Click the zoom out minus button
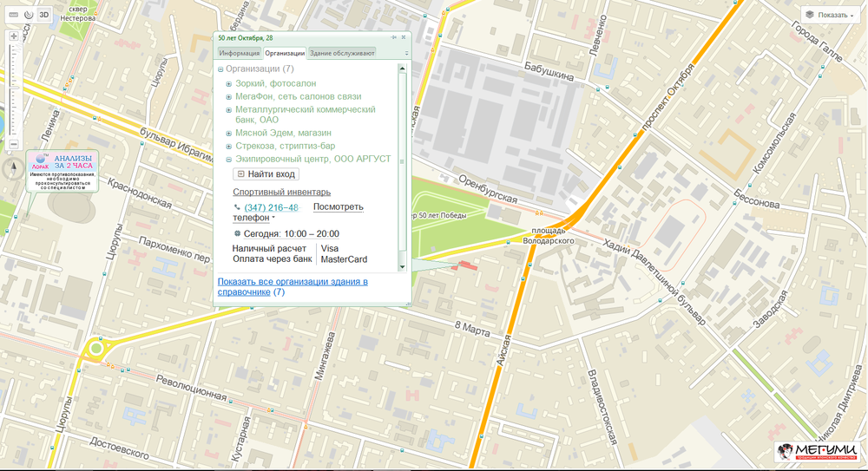868x471 pixels. pos(14,144)
